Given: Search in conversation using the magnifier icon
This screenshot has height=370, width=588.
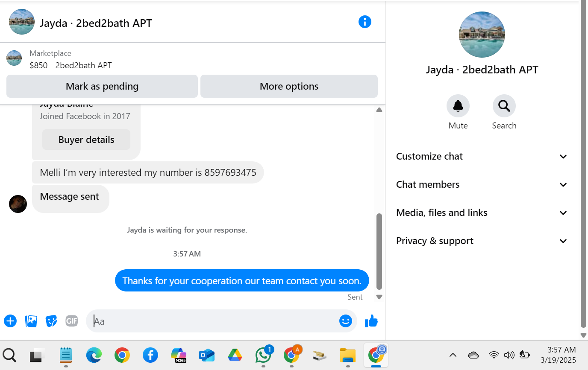Looking at the screenshot, I should coord(504,106).
